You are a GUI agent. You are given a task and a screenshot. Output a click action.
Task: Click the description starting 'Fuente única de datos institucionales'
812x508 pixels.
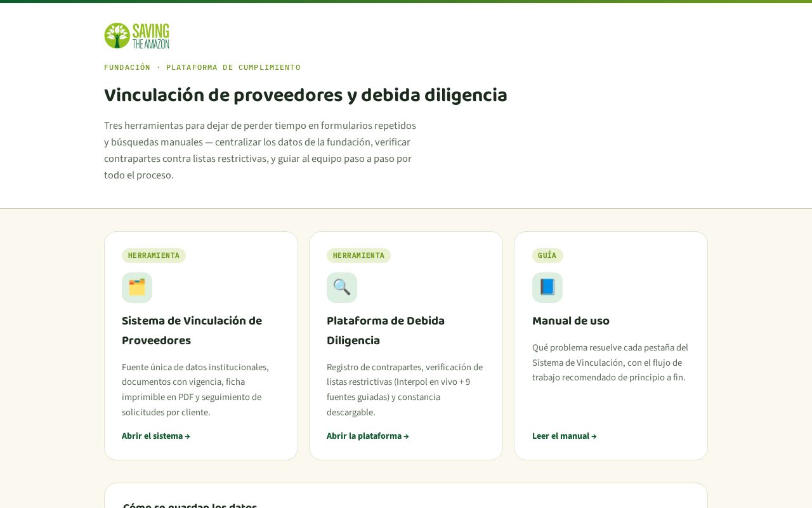tap(195, 390)
